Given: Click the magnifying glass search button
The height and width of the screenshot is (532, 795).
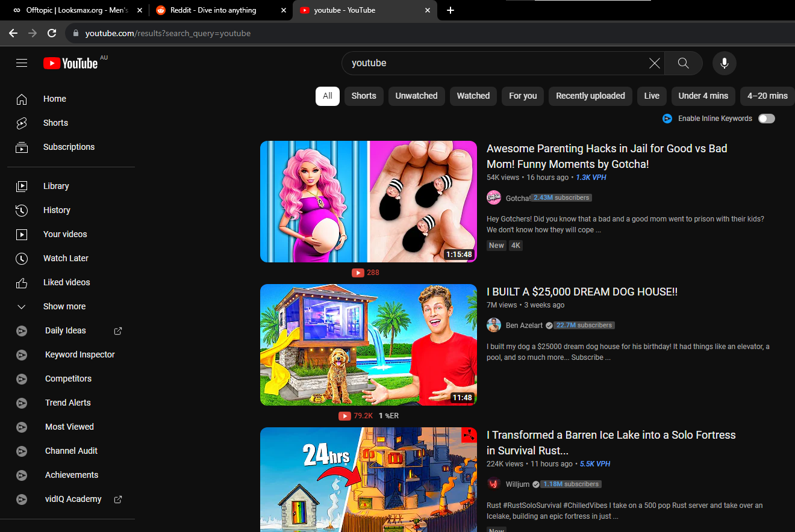Looking at the screenshot, I should point(683,63).
